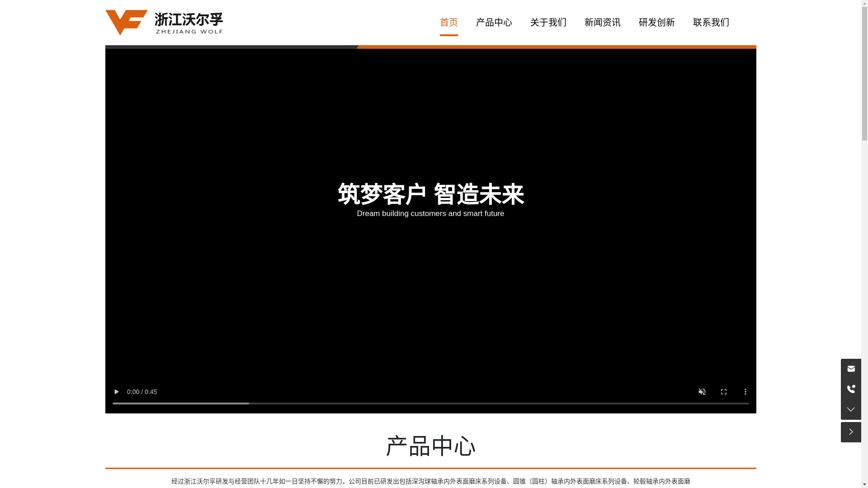Go to 关于我们 page
The image size is (868, 488).
(548, 23)
